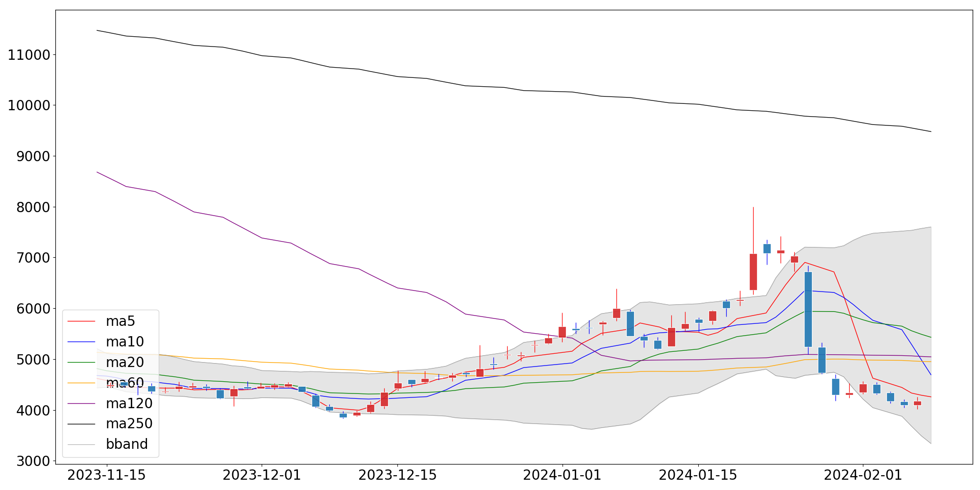Click the 2023-11-15 x-axis date label
Image resolution: width=980 pixels, height=490 pixels.
pos(106,475)
